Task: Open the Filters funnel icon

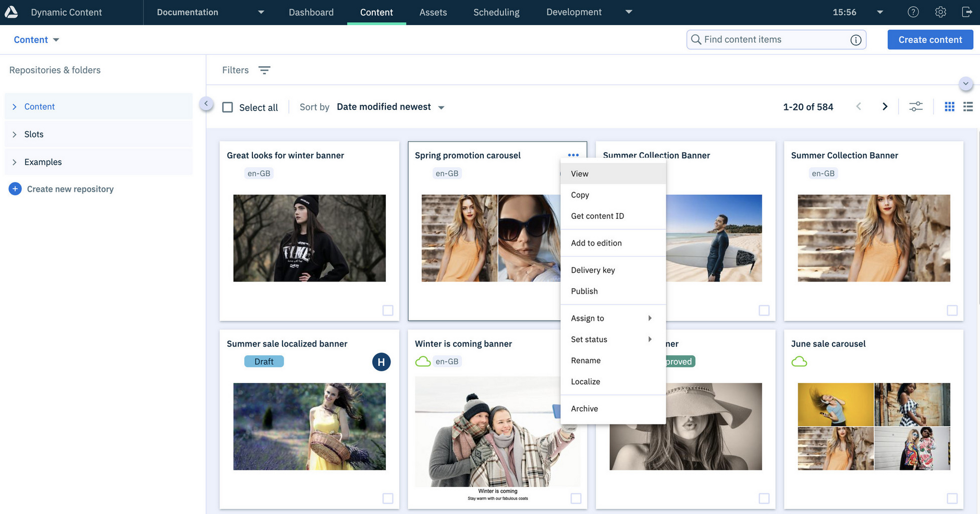Action: click(264, 70)
